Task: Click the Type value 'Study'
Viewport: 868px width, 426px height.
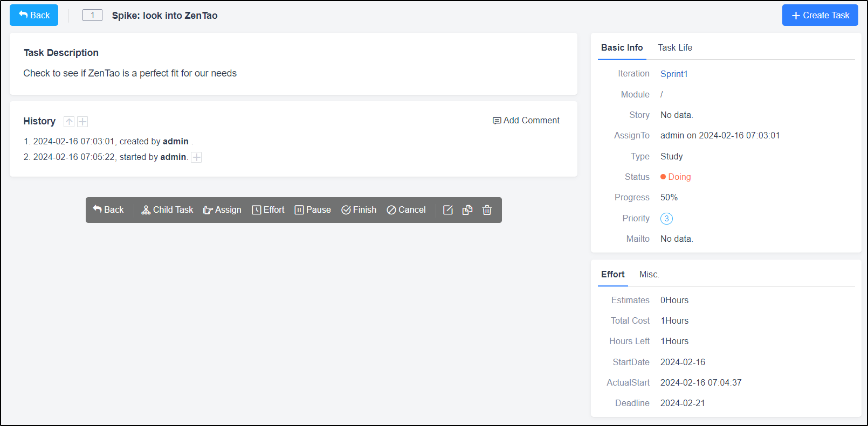Action: (672, 156)
